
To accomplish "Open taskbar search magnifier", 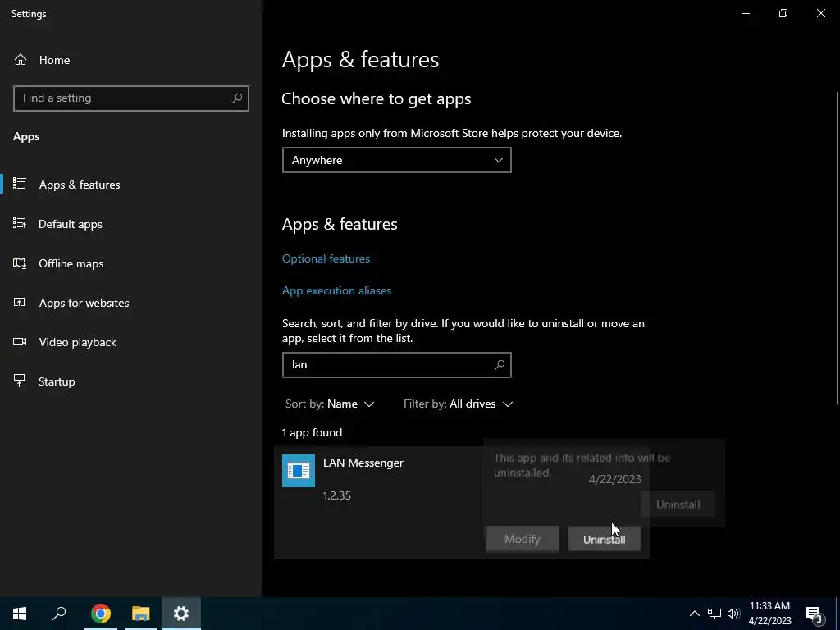I will [x=59, y=614].
